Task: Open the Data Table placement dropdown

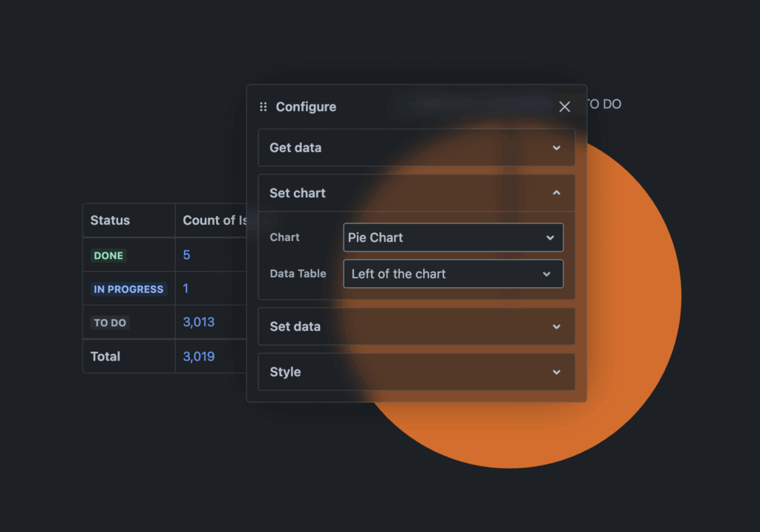Action: click(453, 273)
